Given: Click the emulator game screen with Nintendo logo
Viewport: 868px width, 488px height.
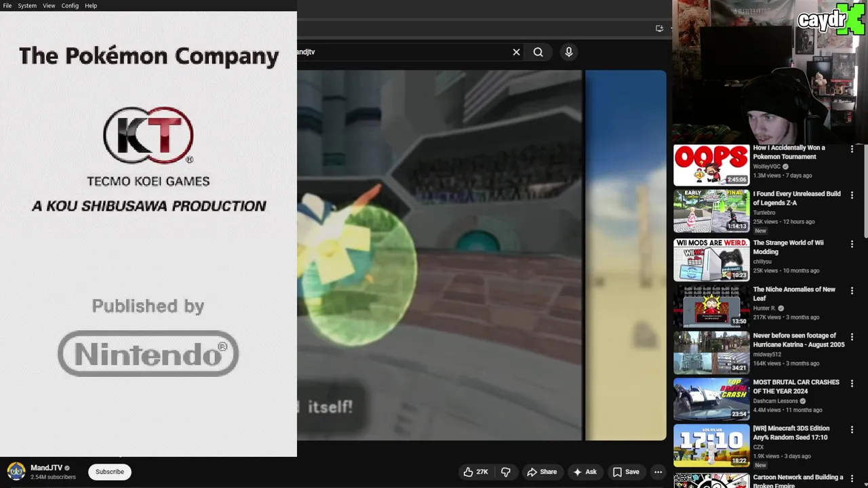Looking at the screenshot, I should [149, 234].
